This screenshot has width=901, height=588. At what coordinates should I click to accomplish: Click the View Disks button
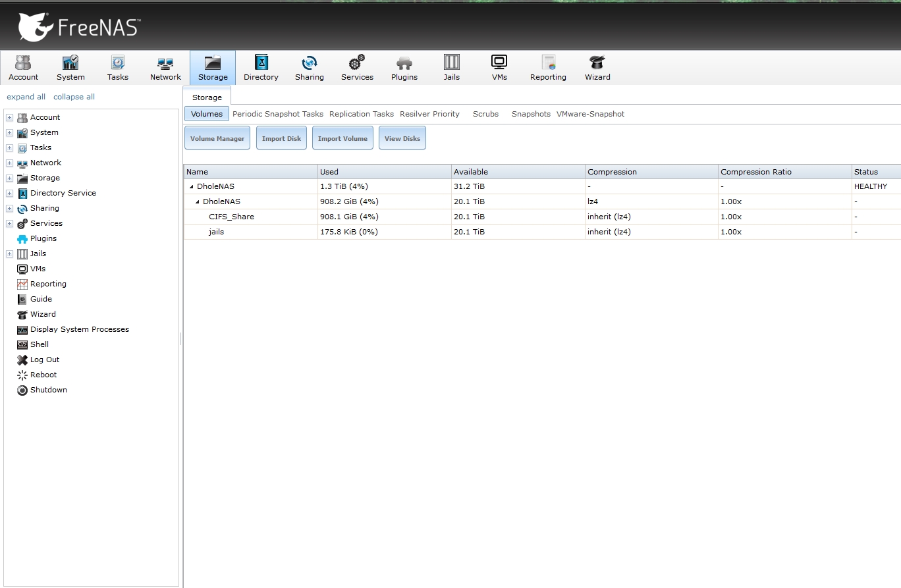(402, 138)
